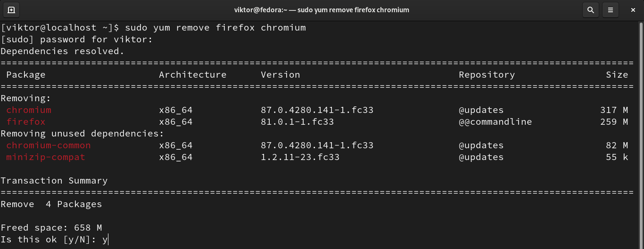Click firefox version 81.0.1-1.fc33

coord(297,122)
